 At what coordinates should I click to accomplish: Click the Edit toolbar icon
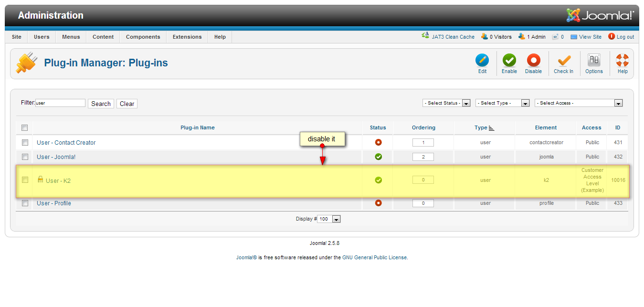[482, 63]
